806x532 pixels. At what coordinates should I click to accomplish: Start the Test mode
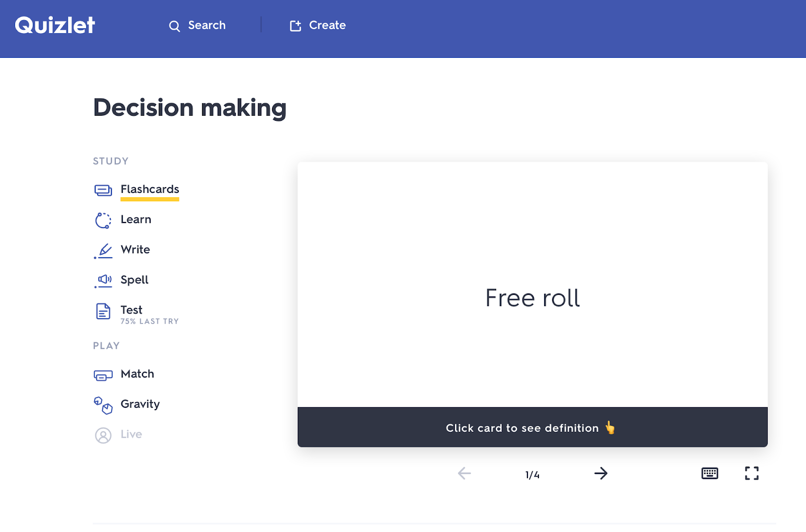131,310
